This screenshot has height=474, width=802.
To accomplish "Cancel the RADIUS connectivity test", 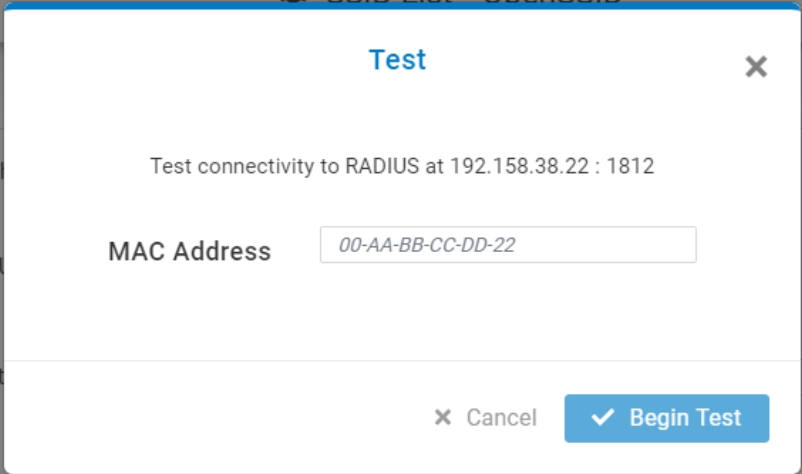I will tap(485, 418).
